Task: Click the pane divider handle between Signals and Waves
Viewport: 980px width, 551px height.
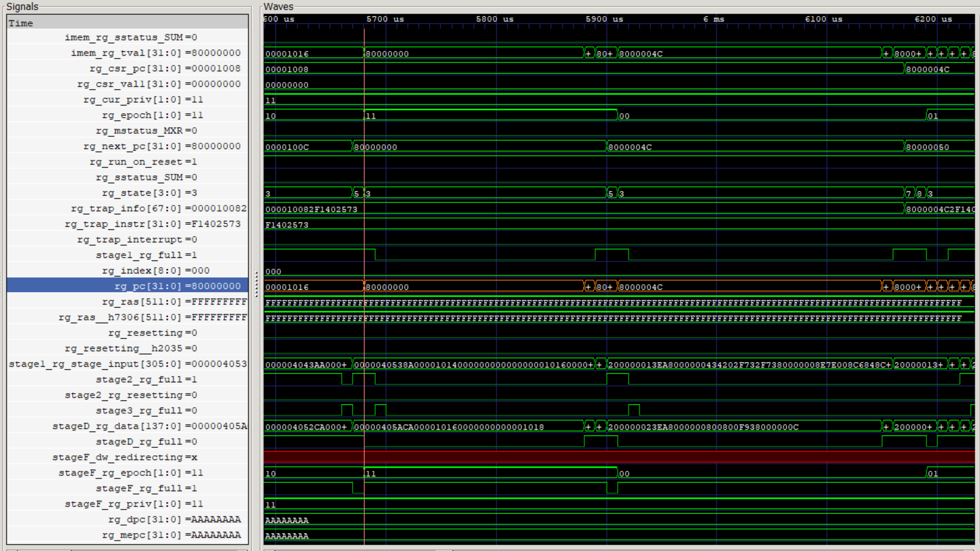Action: 256,284
